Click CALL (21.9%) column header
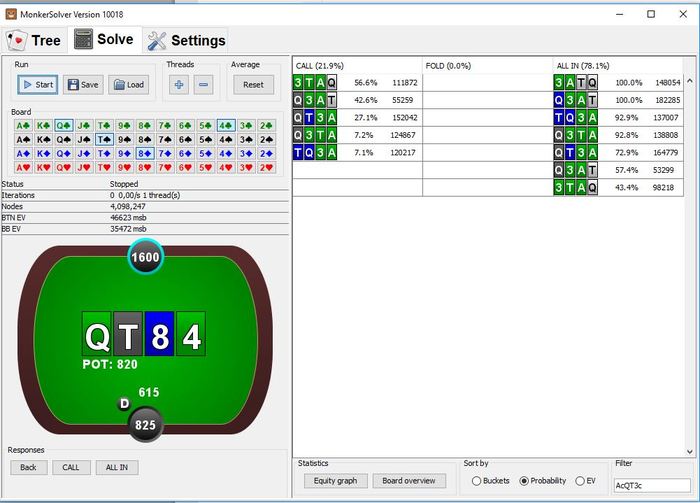The image size is (700, 503). coord(357,66)
